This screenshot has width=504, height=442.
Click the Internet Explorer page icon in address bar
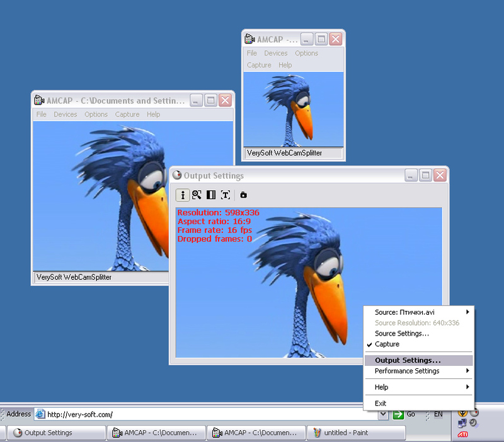click(40, 414)
